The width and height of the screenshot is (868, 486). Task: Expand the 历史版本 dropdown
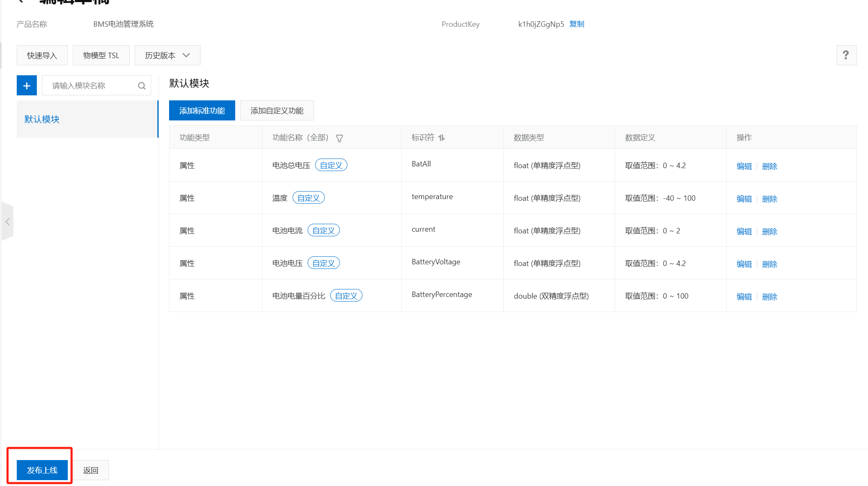point(167,55)
